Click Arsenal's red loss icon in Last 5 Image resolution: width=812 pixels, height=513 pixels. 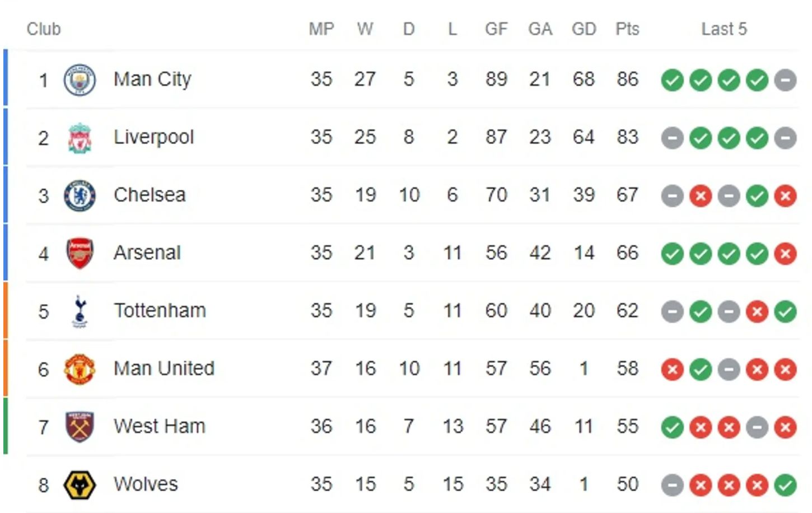tap(785, 254)
